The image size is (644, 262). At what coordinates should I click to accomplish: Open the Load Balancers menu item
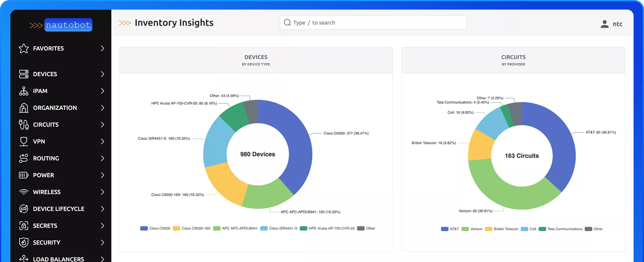[58, 259]
